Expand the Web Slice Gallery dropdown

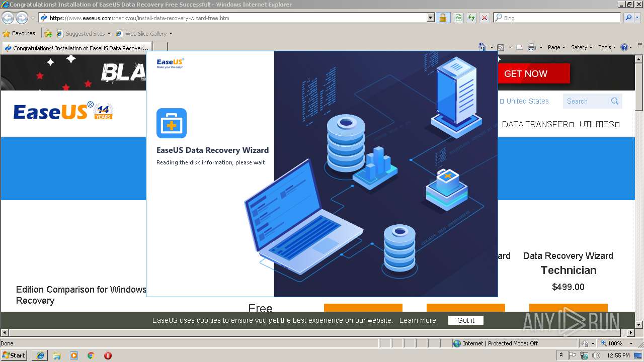coord(171,34)
